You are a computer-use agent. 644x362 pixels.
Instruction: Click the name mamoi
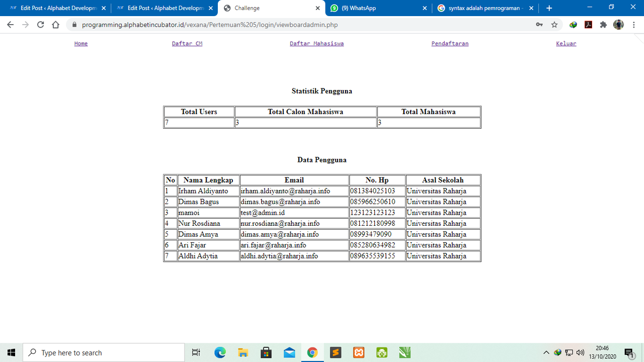[189, 213]
